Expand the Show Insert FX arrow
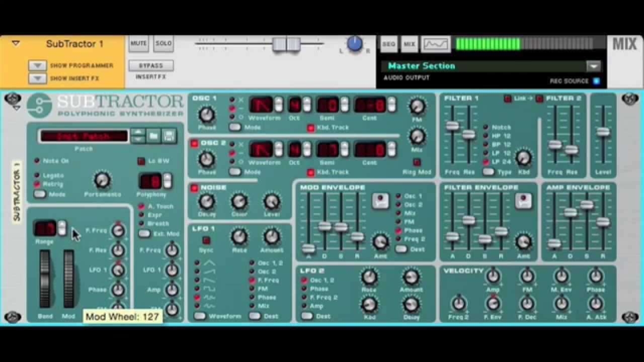Screen dimensions: 644x362 37,78
